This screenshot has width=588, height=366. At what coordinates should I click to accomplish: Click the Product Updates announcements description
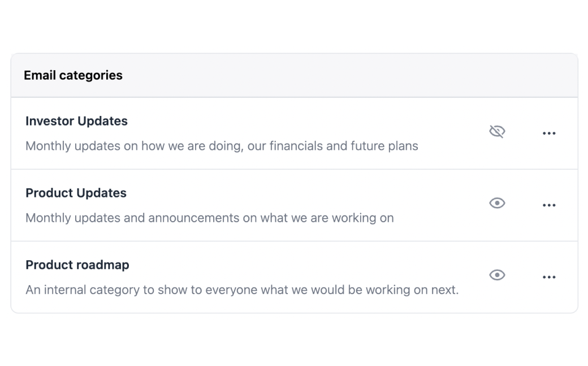[209, 218]
